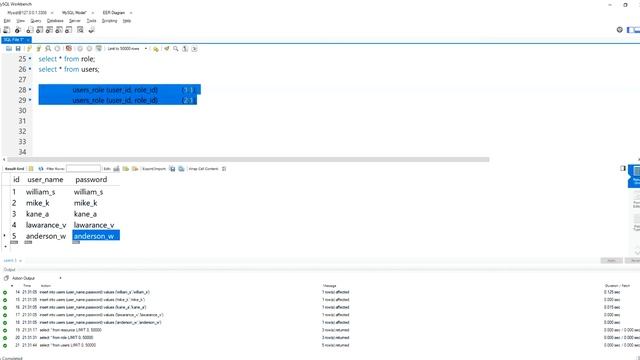
Task: Toggle the auto-commit mode icon
Action: [x=99, y=49]
